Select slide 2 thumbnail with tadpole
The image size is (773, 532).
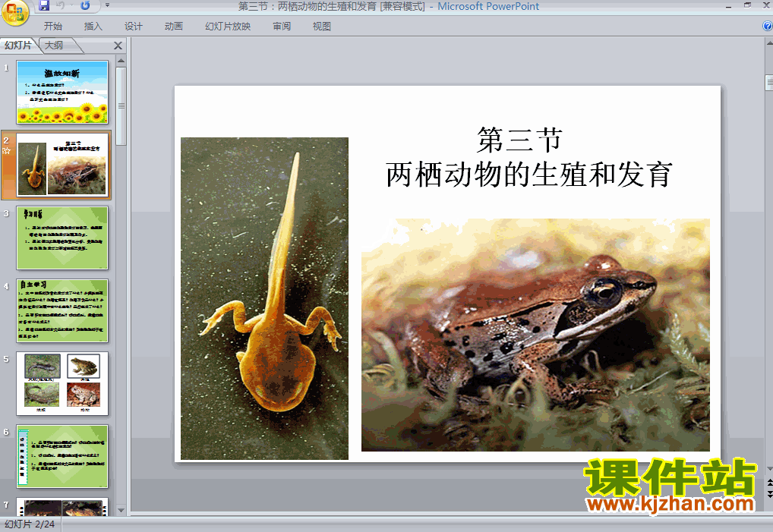pos(62,165)
